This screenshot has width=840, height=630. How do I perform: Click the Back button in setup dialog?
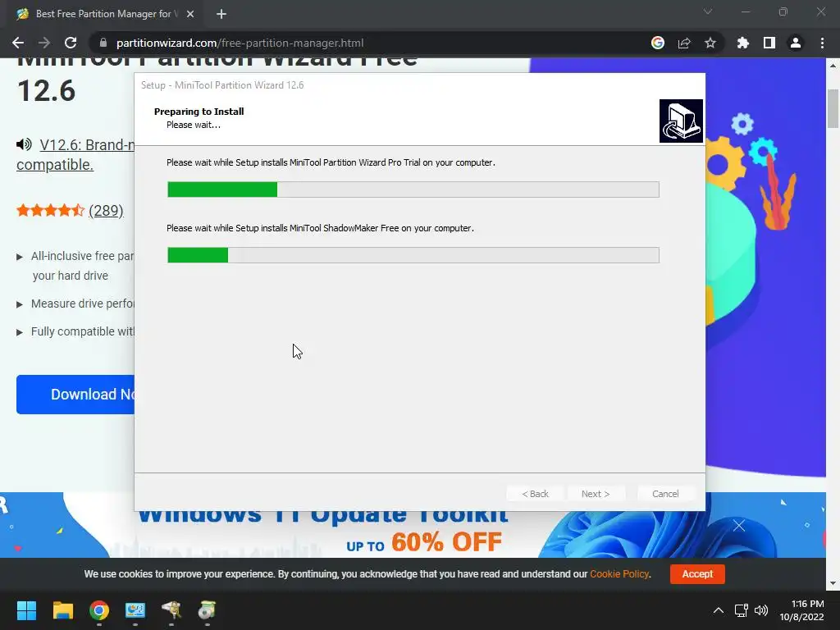[x=535, y=494]
